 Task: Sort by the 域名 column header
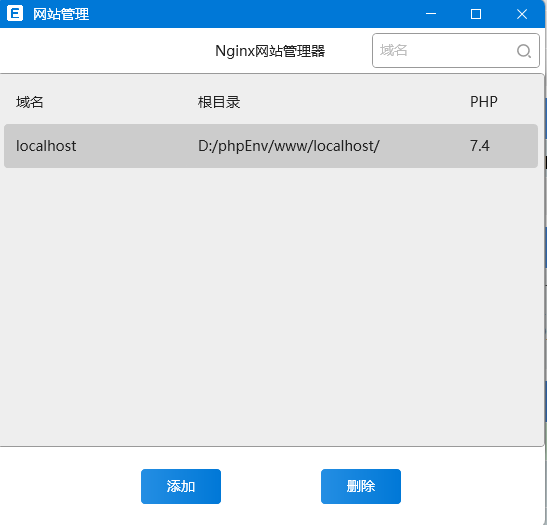tap(30, 102)
